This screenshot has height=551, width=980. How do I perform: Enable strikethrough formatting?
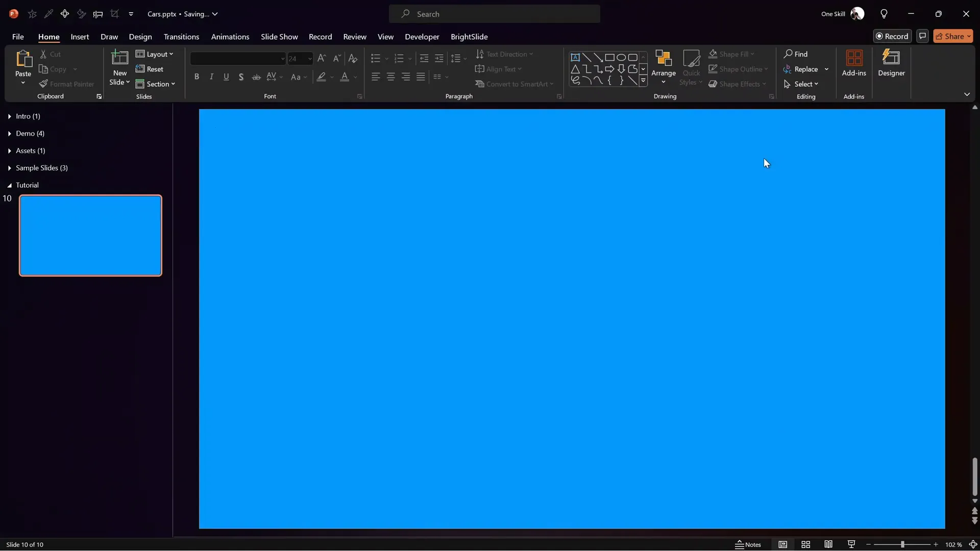pyautogui.click(x=256, y=77)
